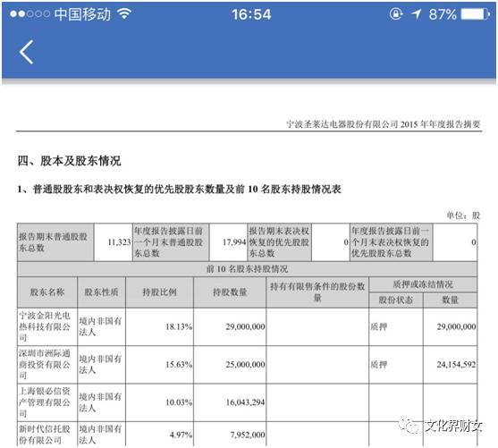The width and height of the screenshot is (498, 448).
Task: Tap the 股东名称 column header
Action: (47, 292)
